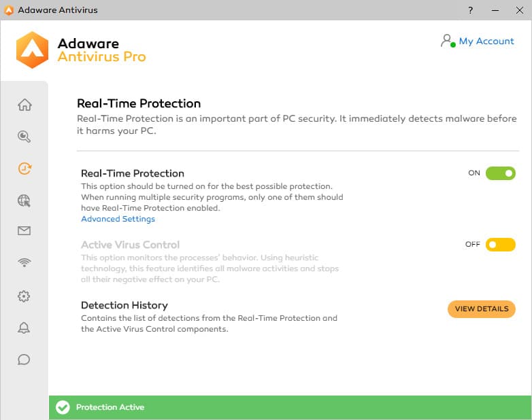Click the Adaware title bar app icon
532x420 pixels.
[9, 10]
